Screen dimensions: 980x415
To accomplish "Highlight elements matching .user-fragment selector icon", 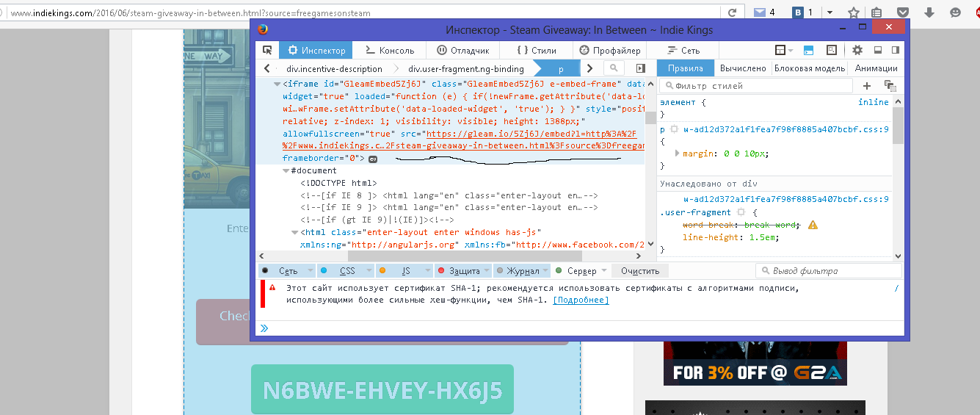I will [741, 212].
